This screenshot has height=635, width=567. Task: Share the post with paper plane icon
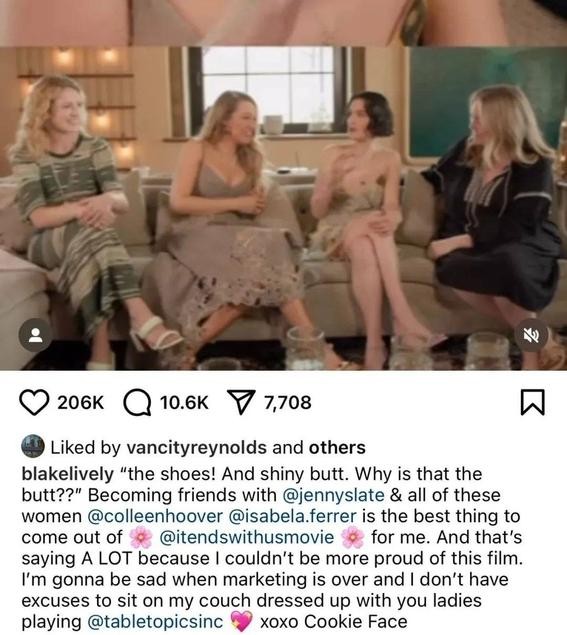(x=241, y=402)
